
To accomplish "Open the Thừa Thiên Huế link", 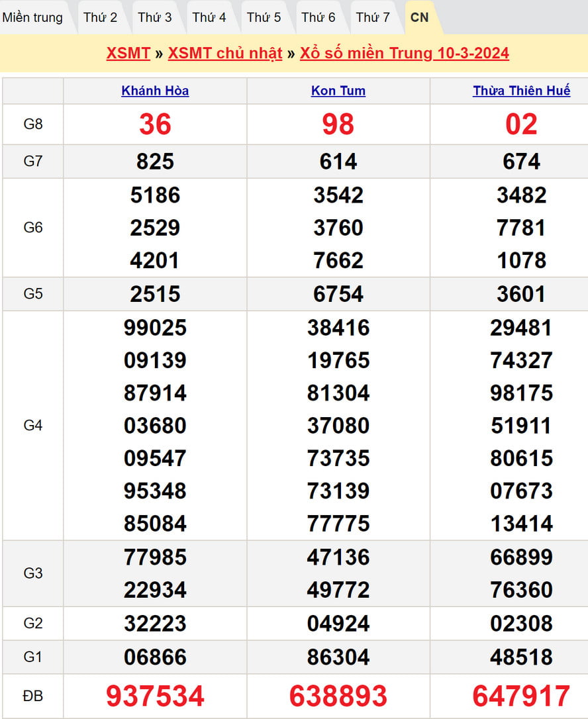I will [x=521, y=91].
